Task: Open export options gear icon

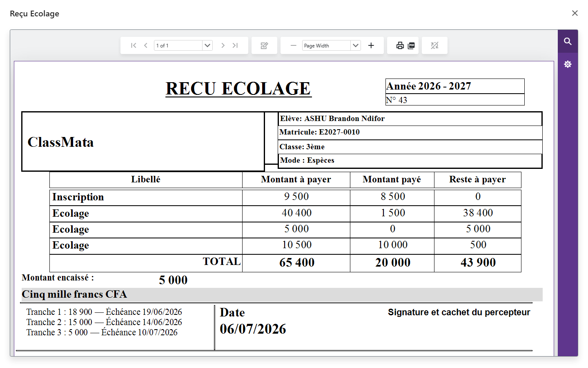Action: [568, 64]
